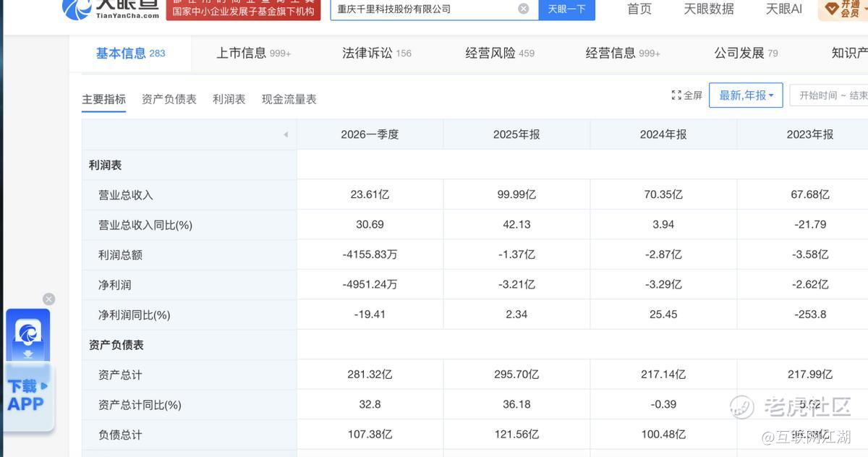Viewport: 868px width, 457px height.
Task: Click the 资产负债表 section heading in table
Action: click(x=116, y=345)
